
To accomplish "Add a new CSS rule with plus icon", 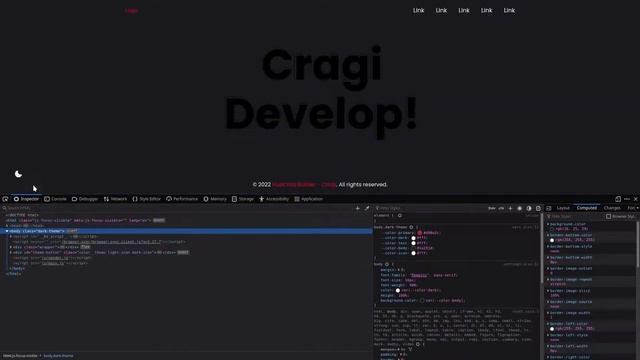I will pyautogui.click(x=510, y=208).
